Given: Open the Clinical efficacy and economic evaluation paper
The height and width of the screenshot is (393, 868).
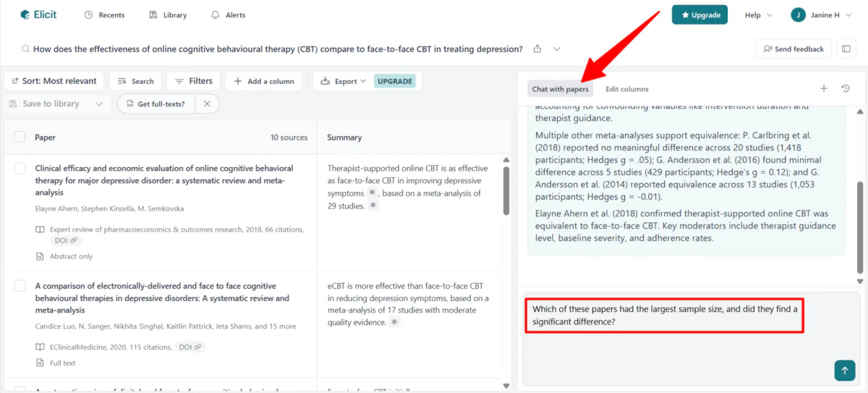Looking at the screenshot, I should [x=164, y=180].
